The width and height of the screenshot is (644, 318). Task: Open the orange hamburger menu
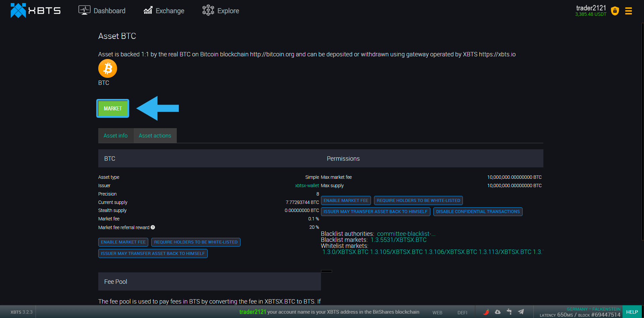(628, 11)
